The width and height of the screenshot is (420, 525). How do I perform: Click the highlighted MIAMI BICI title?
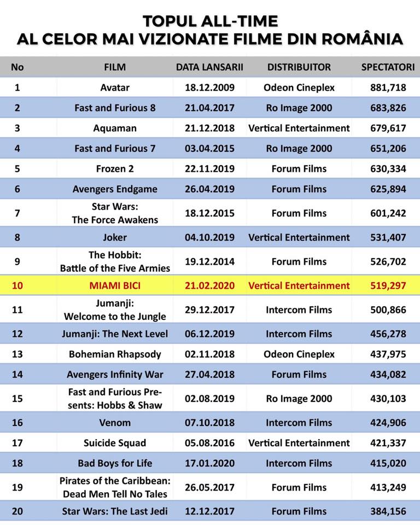tap(115, 285)
